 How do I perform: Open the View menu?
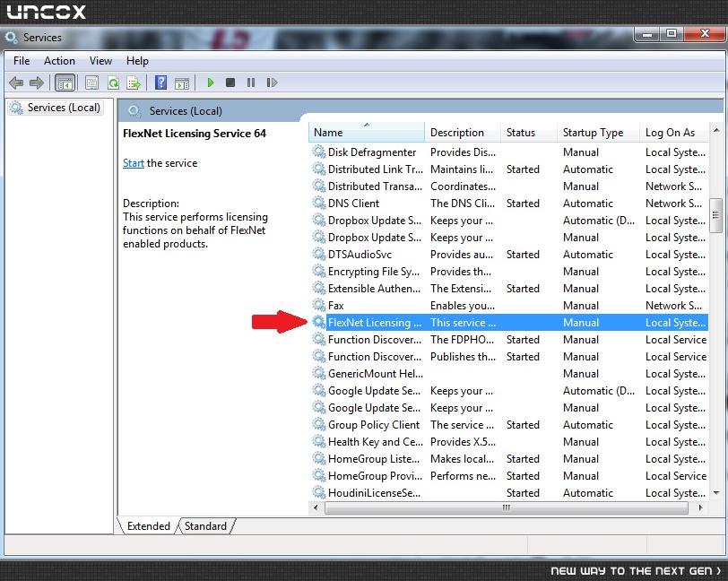100,61
